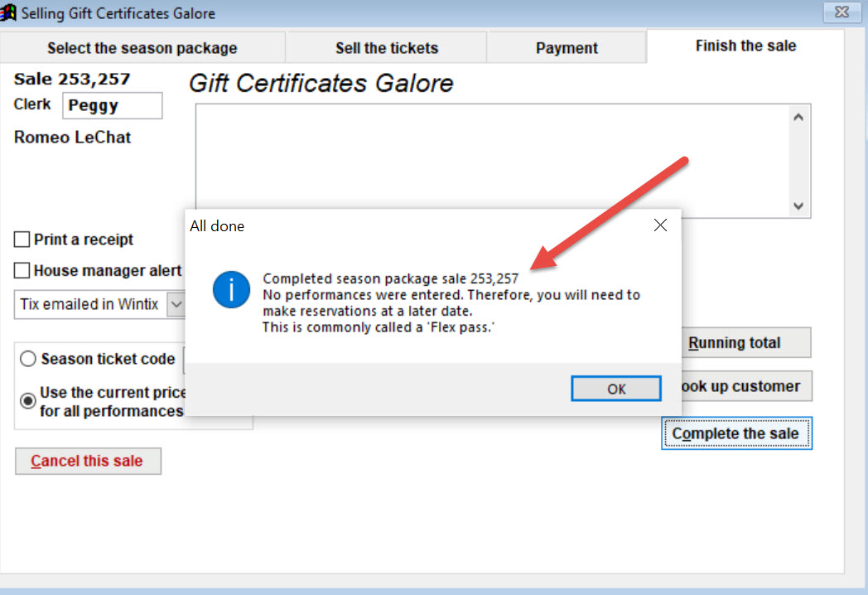The image size is (868, 595).
Task: Click the notes box scroll down arrow
Action: pyautogui.click(x=798, y=206)
